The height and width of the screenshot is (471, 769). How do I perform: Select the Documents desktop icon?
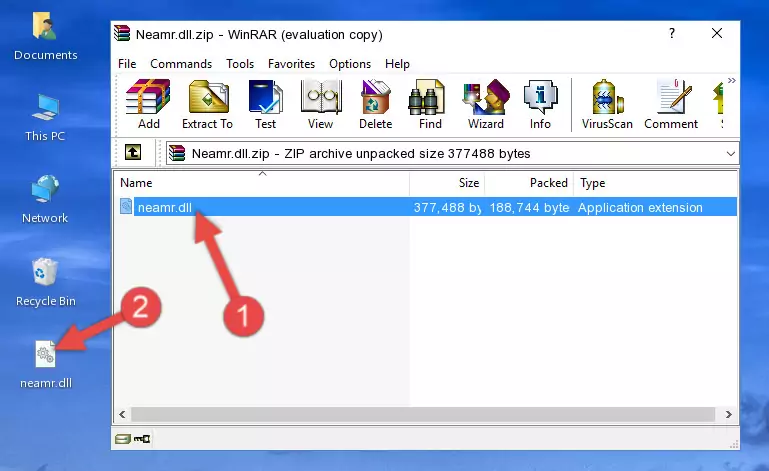point(46,37)
